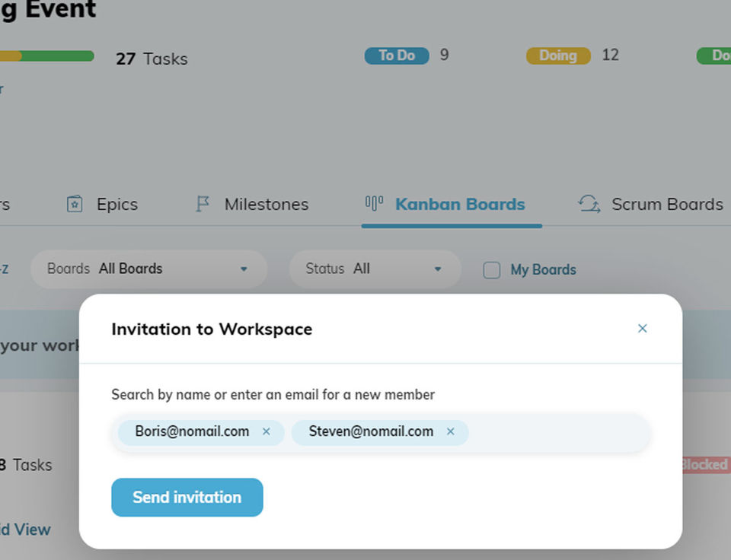The image size is (731, 560).
Task: Click the Doing status badge
Action: pyautogui.click(x=558, y=56)
